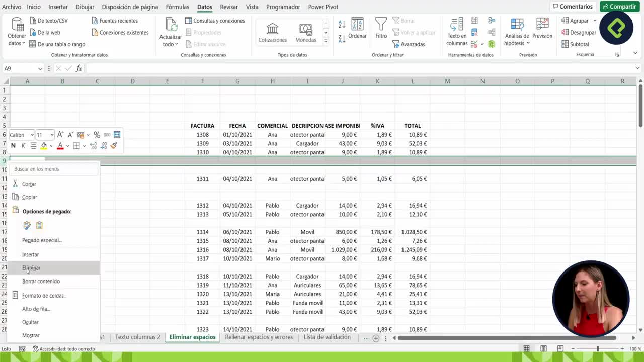Image resolution: width=644 pixels, height=362 pixels.
Task: Open Conexiones existentes
Action: pos(120,32)
